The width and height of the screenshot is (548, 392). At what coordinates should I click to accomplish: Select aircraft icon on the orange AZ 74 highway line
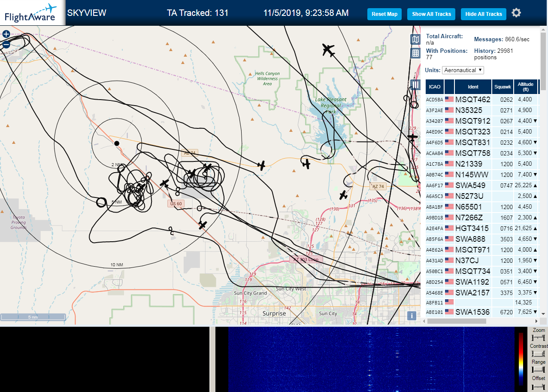click(x=261, y=166)
